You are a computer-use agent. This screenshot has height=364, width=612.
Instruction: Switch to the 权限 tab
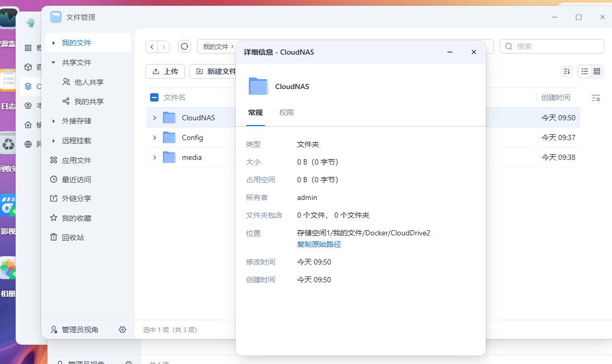coord(287,112)
